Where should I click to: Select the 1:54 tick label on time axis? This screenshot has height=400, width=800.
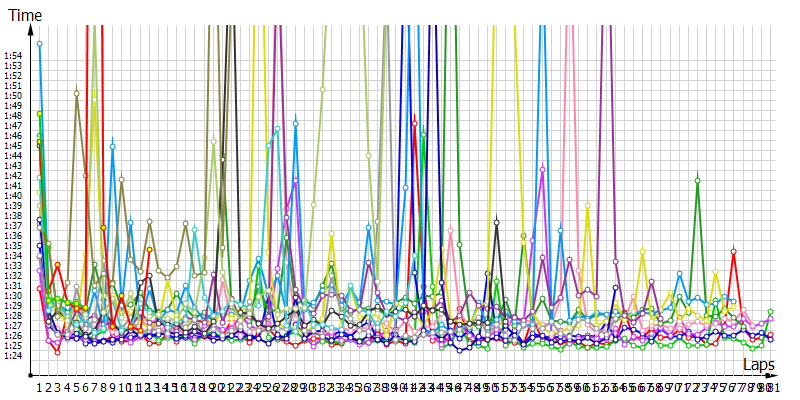point(13,56)
